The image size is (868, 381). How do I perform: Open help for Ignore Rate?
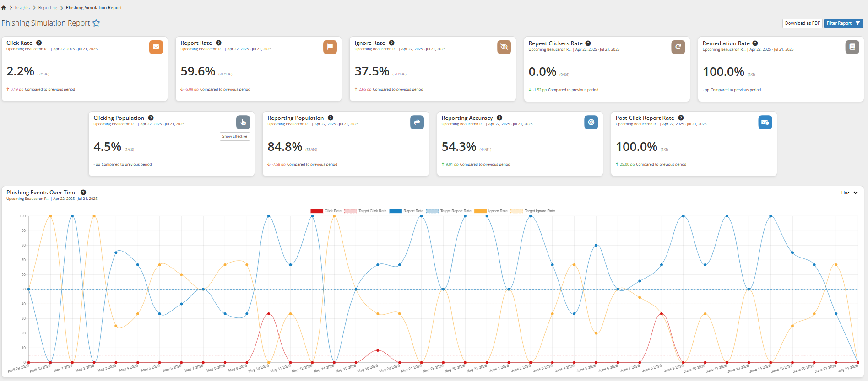coord(392,43)
